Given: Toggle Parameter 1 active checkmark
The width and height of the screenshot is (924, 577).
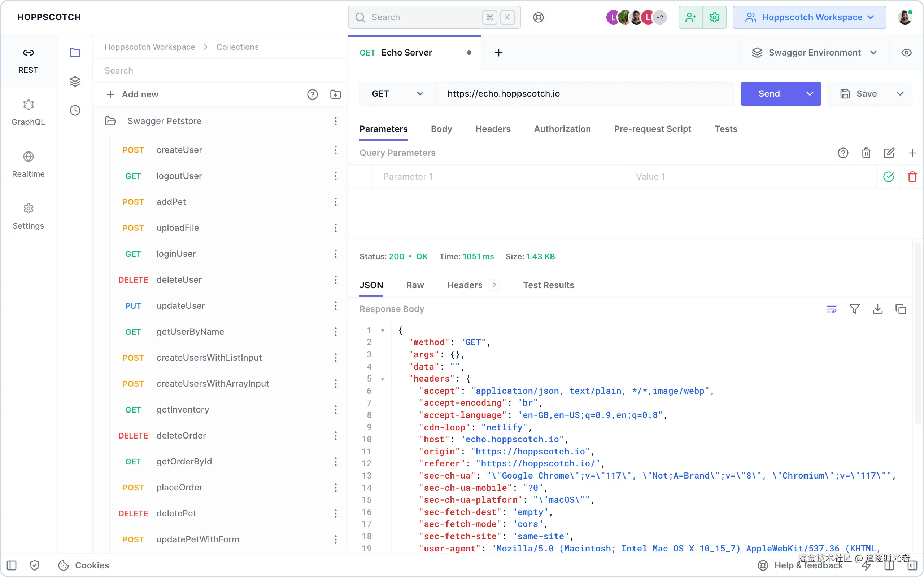Looking at the screenshot, I should (889, 177).
